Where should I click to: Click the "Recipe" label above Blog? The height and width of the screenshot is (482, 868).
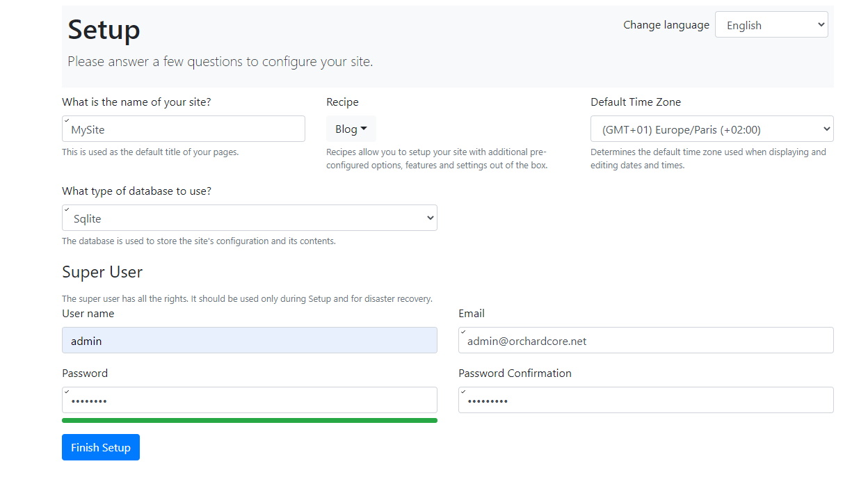[x=342, y=102]
